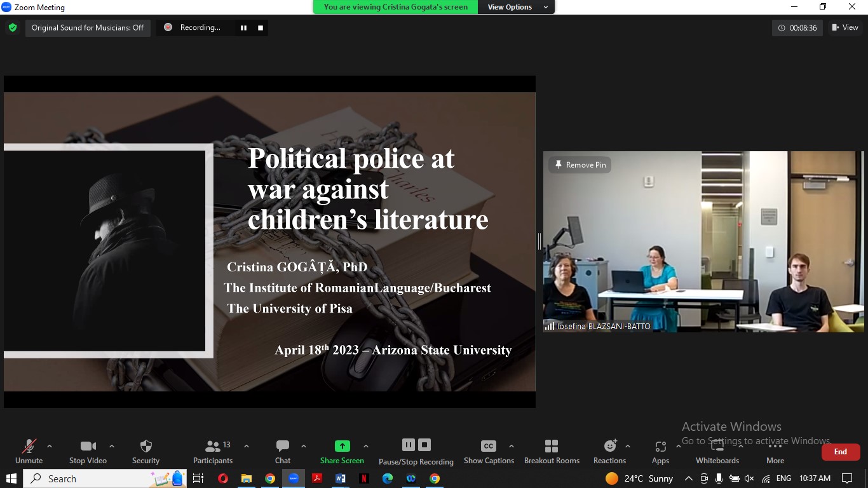Click the microphone tray icon
Viewport: 868px width, 488px height.
pyautogui.click(x=719, y=478)
